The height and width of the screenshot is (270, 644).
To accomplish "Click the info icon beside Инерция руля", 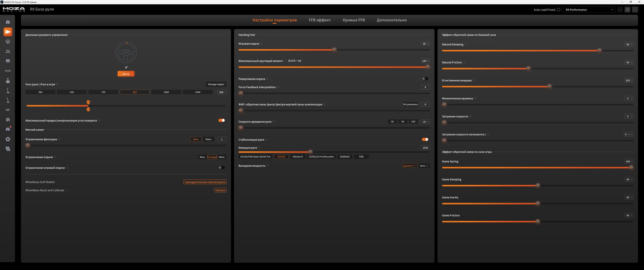I will [259, 148].
